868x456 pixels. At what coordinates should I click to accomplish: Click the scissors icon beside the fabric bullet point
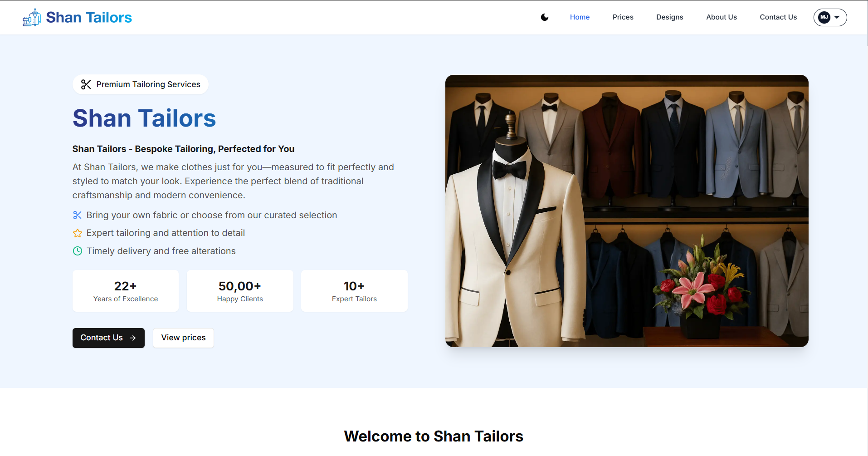[77, 215]
